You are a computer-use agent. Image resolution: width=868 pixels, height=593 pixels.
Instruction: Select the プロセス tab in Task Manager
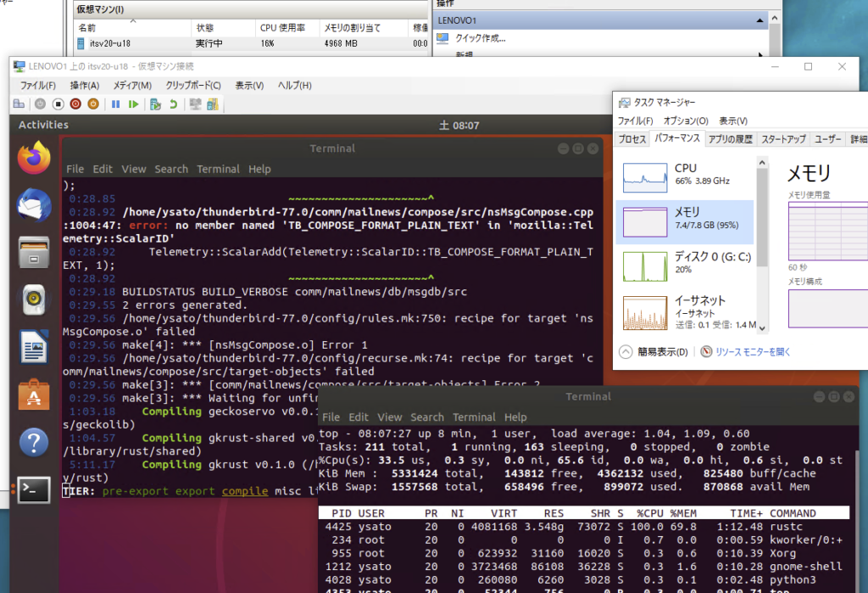coord(632,139)
